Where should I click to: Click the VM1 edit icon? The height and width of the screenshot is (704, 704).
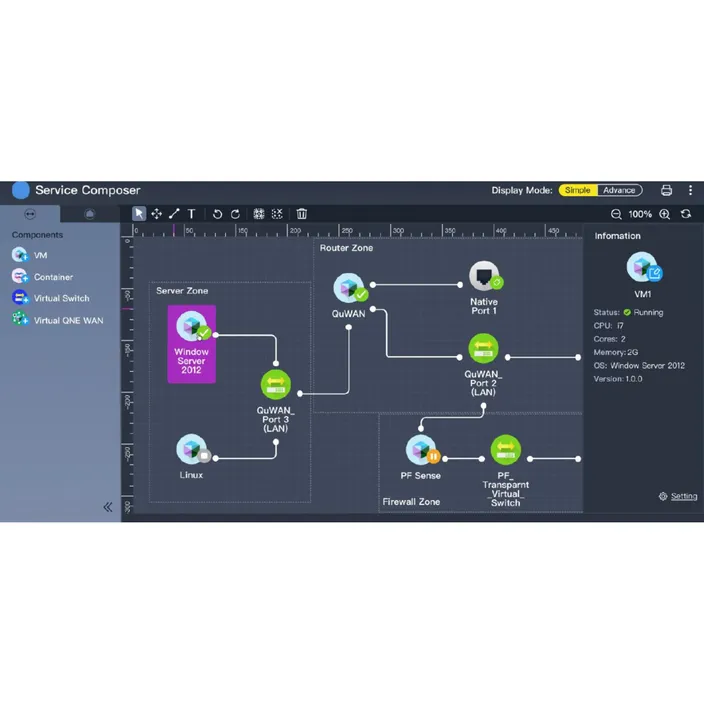tap(655, 273)
